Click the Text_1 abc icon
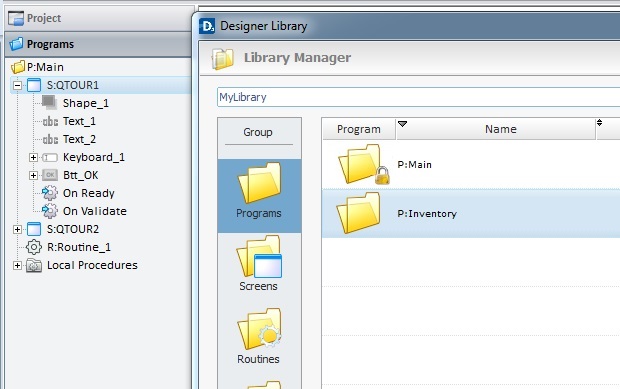620x389 pixels. pyautogui.click(x=50, y=121)
